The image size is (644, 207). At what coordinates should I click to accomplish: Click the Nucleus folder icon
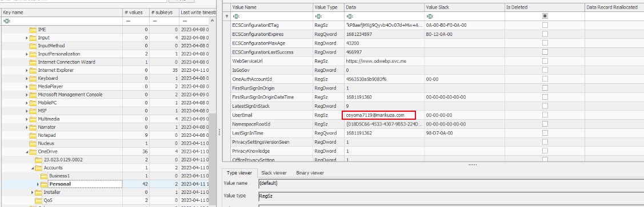tap(33, 144)
